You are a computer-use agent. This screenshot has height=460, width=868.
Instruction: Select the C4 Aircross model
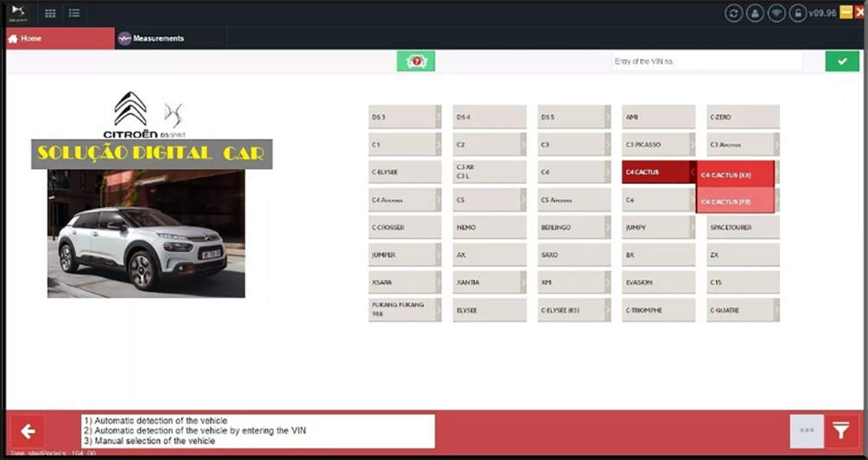405,199
